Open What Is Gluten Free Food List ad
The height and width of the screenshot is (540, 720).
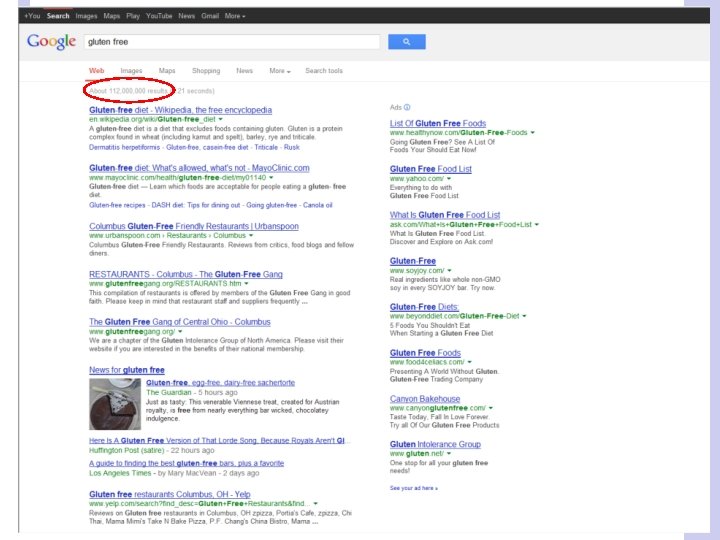[x=445, y=215]
